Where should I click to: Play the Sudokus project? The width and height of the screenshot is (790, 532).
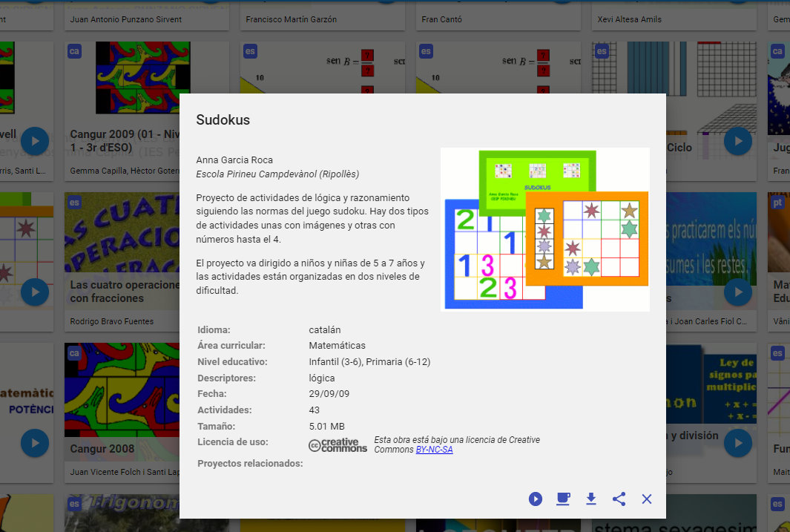(x=536, y=499)
